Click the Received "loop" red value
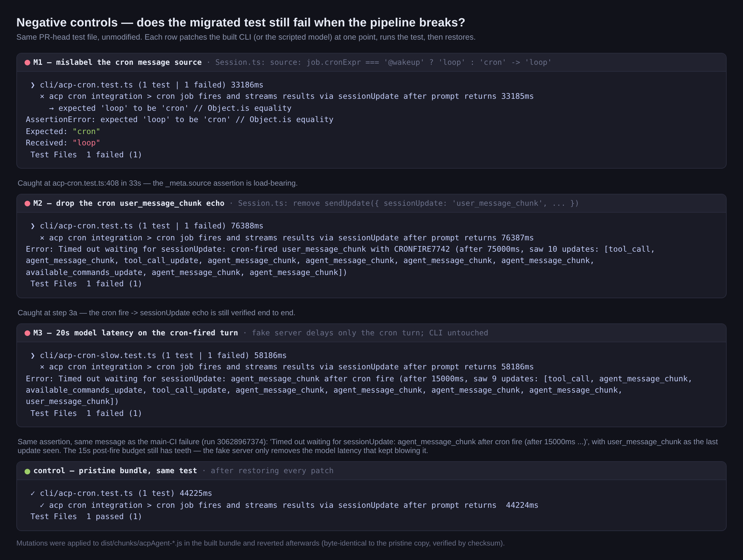Image resolution: width=743 pixels, height=560 pixels. pos(86,143)
